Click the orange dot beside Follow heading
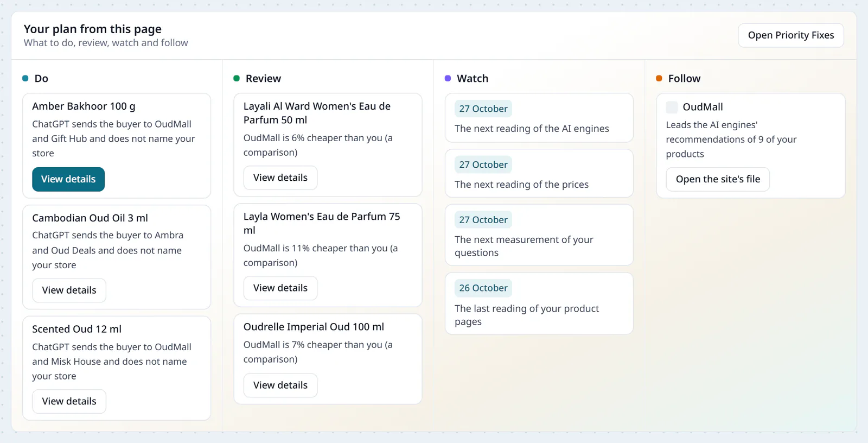 (x=659, y=78)
